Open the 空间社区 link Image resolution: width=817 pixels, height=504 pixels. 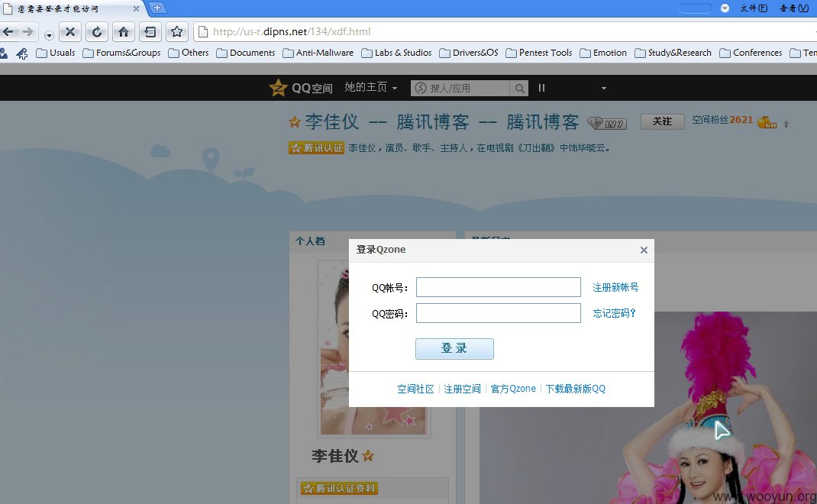point(415,389)
